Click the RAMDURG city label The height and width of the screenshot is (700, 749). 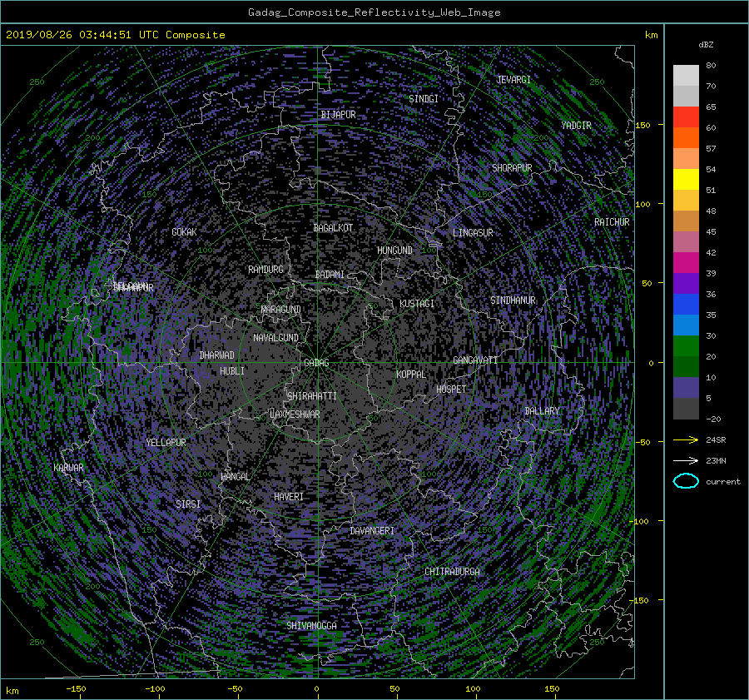click(x=265, y=270)
